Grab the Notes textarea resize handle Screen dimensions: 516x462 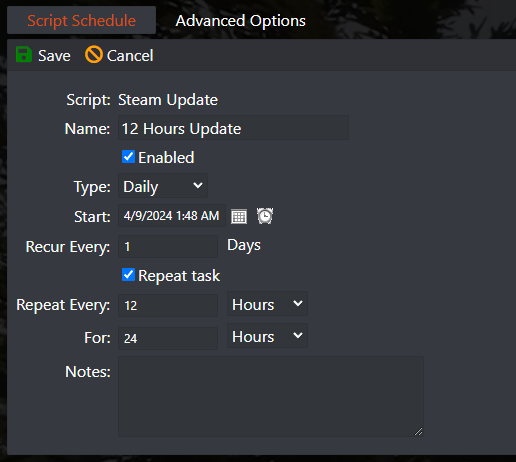[419, 432]
